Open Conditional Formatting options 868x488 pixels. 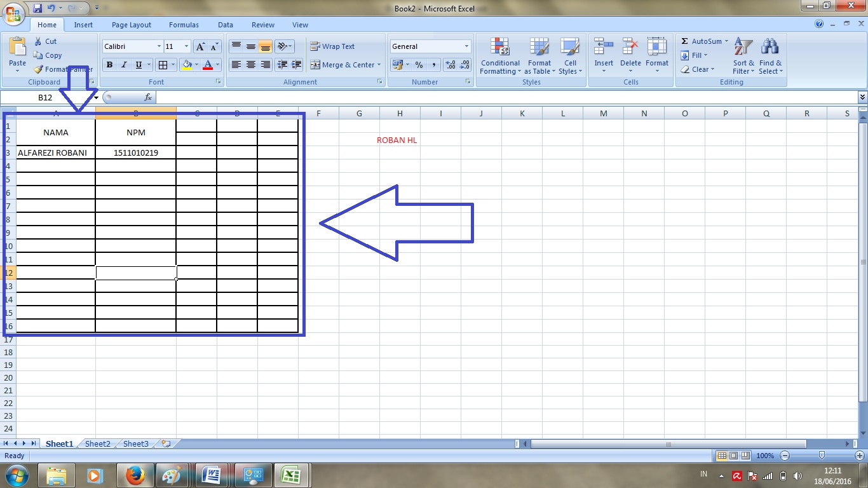tap(499, 56)
